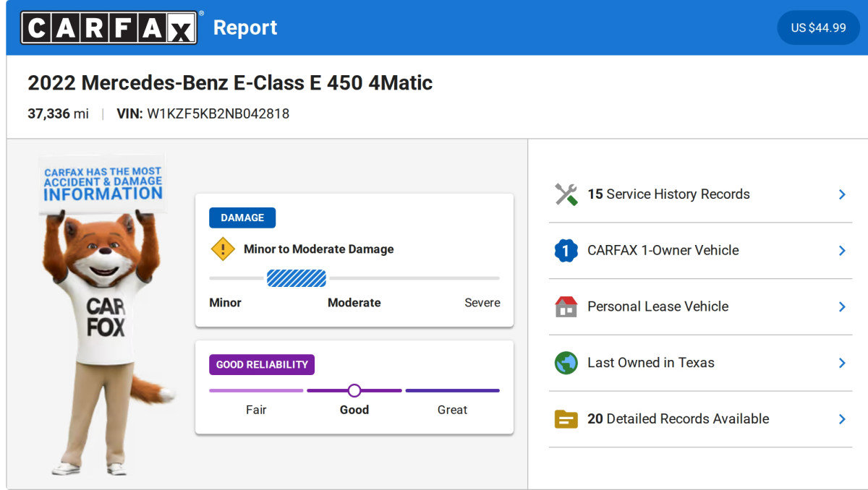The height and width of the screenshot is (490, 868).
Task: Click the VIN W1KZF5KB2NB042818 text
Action: pos(203,113)
